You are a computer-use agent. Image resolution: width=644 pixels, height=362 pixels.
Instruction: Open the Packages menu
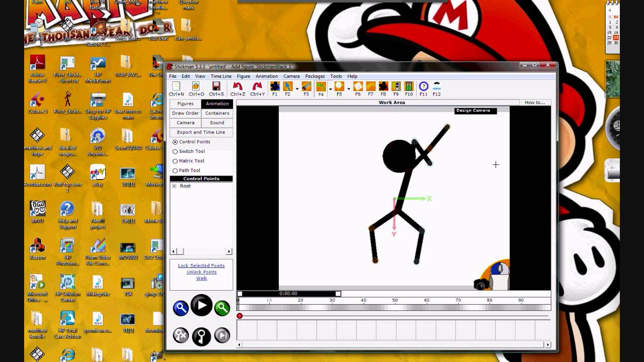click(x=315, y=76)
